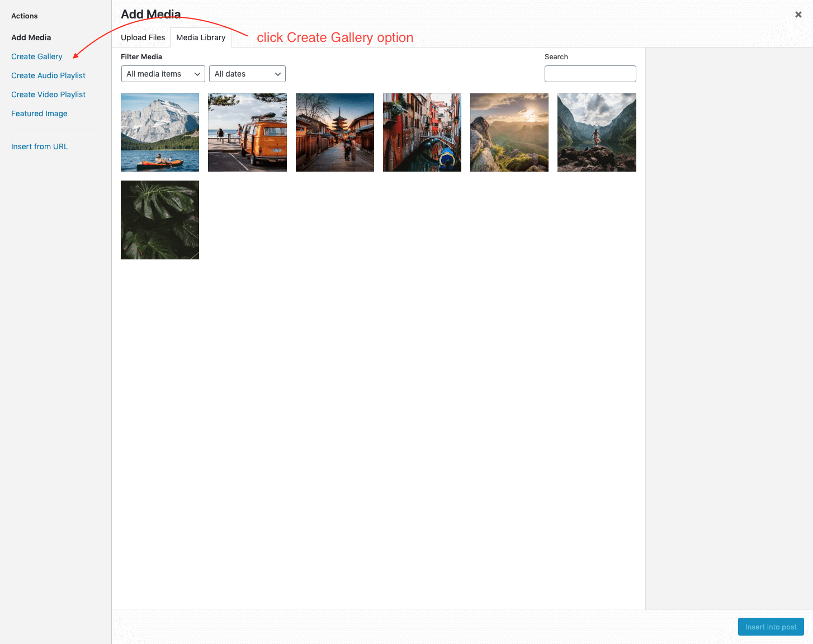The image size is (813, 644).
Task: Pick the Japanese pagoda street image
Action: pyautogui.click(x=334, y=132)
